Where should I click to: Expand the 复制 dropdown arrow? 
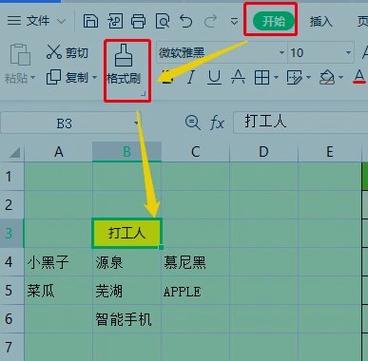click(x=94, y=78)
